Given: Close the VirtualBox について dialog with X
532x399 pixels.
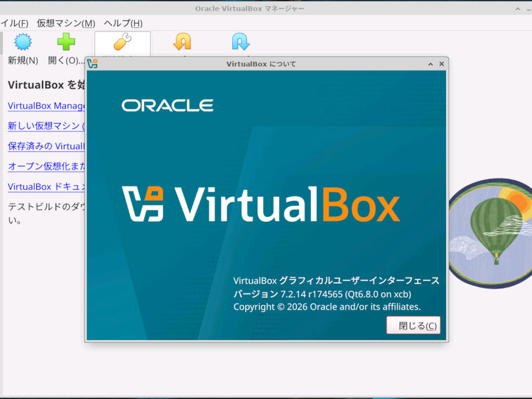Looking at the screenshot, I should click(x=442, y=64).
